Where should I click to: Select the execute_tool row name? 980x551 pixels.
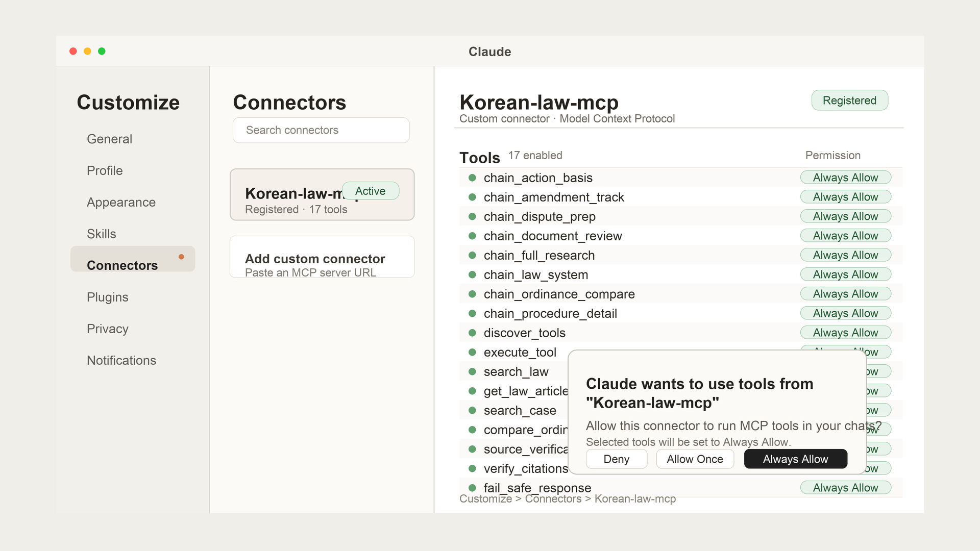click(x=520, y=352)
